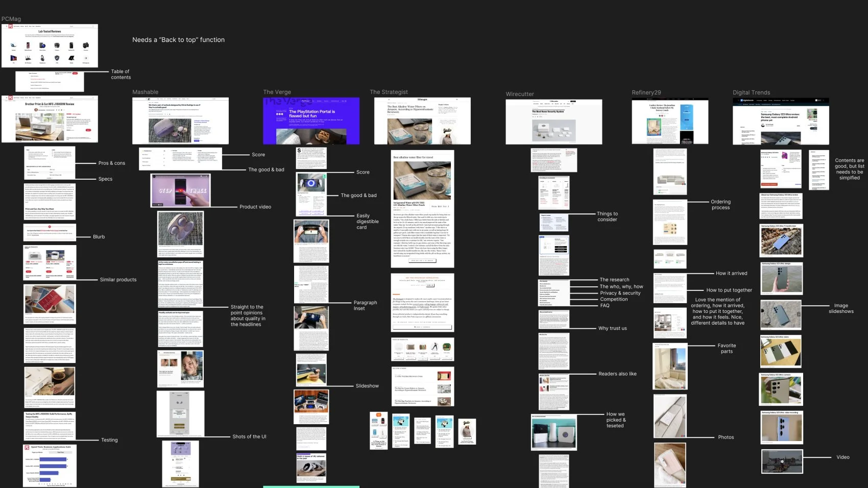Screen dimensions: 868x488
Task: Click the 'Similar products' annotation
Action: [118, 280]
